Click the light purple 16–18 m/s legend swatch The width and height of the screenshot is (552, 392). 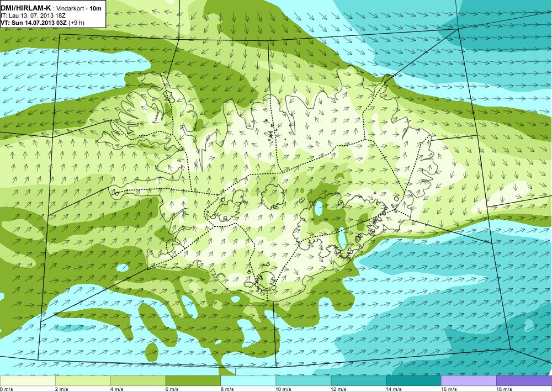(469, 381)
